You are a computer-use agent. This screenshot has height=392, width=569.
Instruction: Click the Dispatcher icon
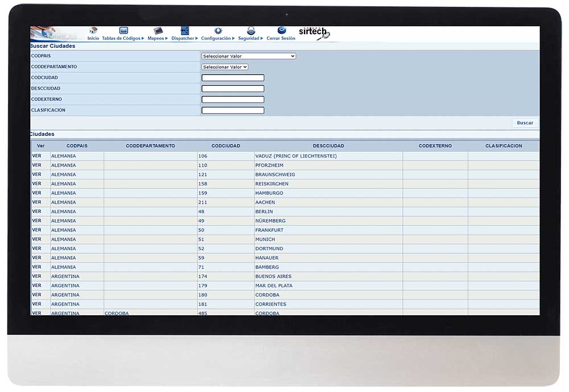tap(184, 31)
